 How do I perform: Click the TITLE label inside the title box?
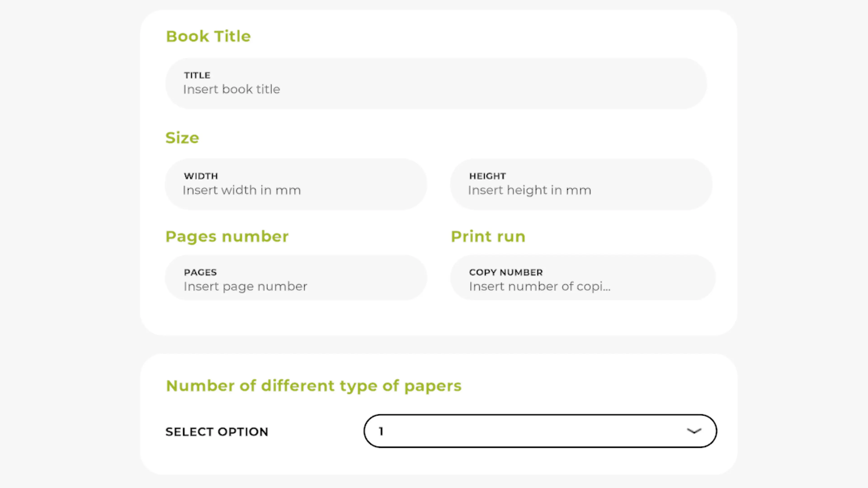point(197,75)
